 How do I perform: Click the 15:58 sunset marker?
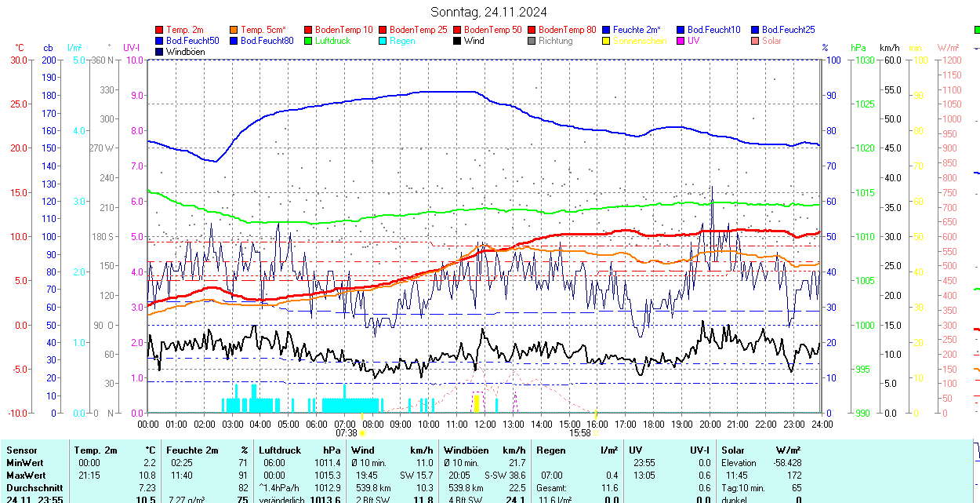click(580, 432)
